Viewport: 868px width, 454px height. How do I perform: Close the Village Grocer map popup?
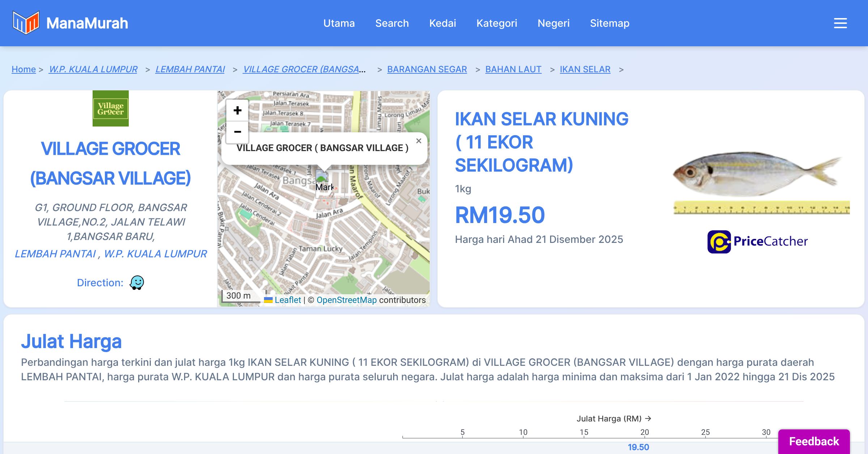(418, 141)
